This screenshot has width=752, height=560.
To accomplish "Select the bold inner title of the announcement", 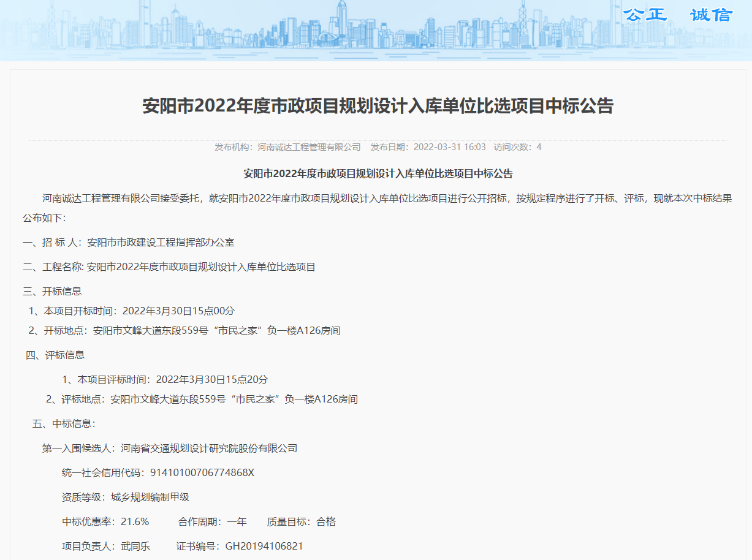I will (x=376, y=174).
